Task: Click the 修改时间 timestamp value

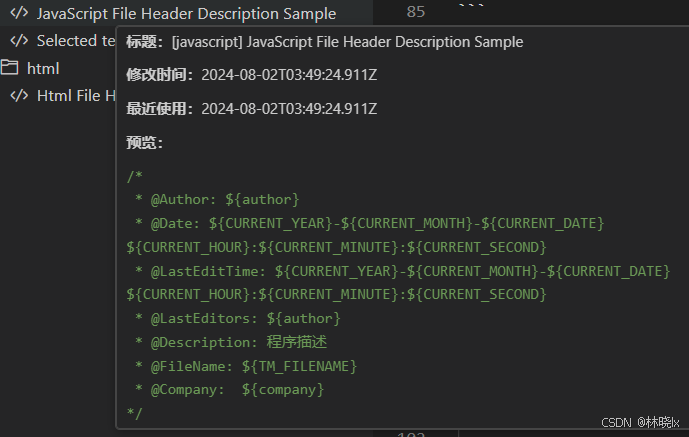Action: coord(289,75)
